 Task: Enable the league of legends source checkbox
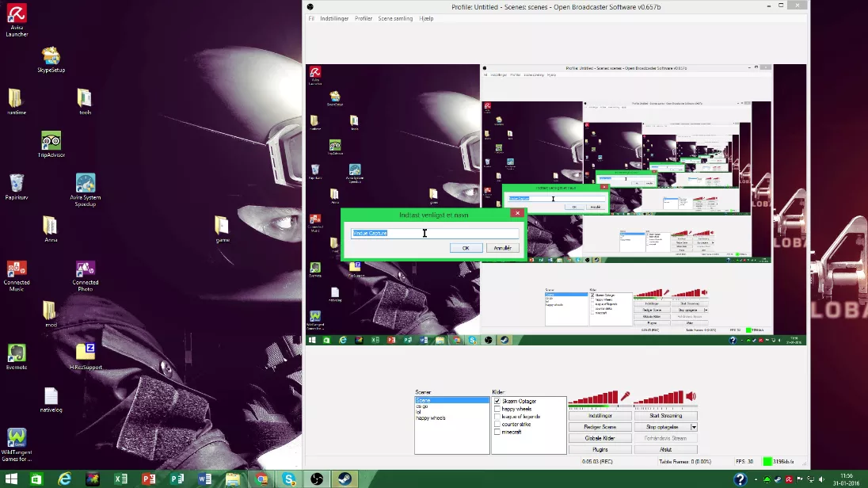[x=497, y=417]
